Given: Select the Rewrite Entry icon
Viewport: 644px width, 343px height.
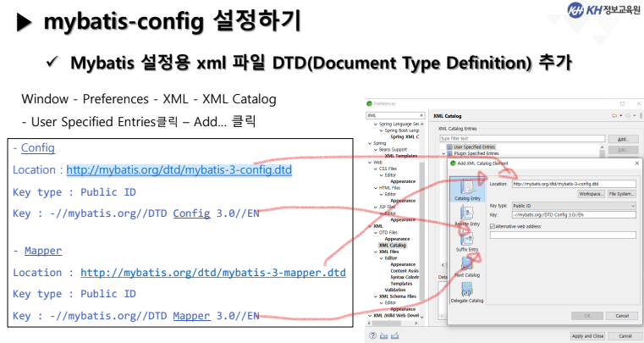Looking at the screenshot, I should (467, 213).
